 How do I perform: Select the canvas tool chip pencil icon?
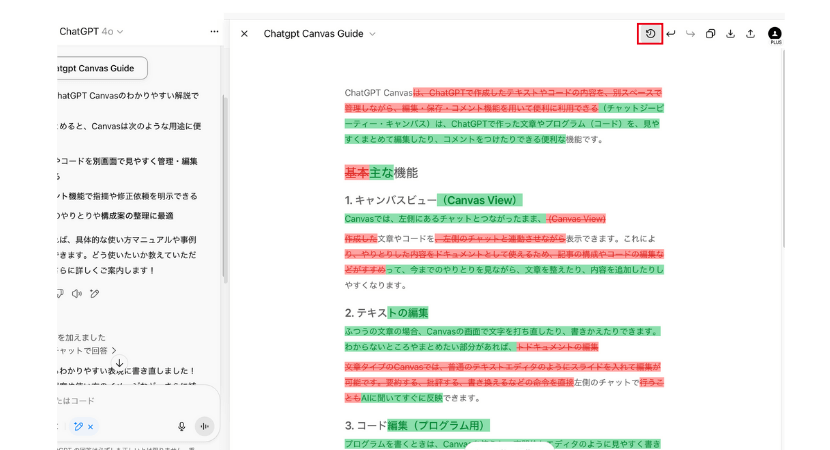(x=78, y=427)
